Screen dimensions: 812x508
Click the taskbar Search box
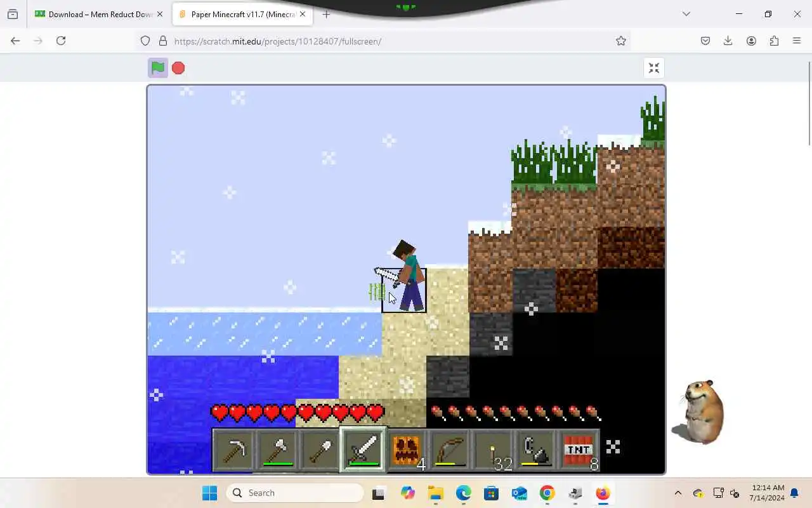point(295,493)
